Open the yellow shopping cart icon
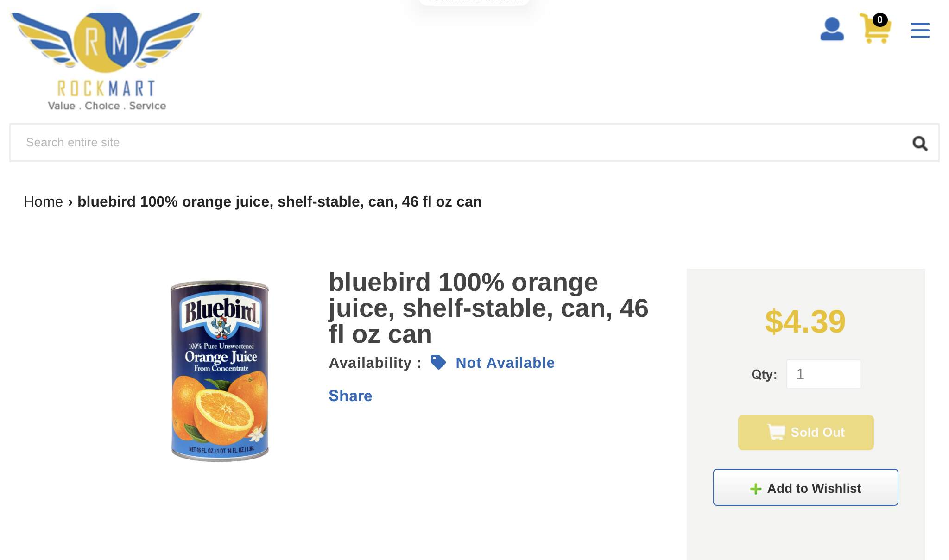 coord(874,31)
